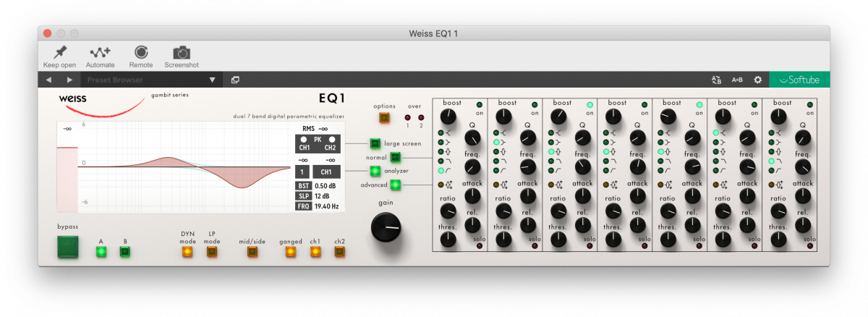Click band 3 ratio knob
868x317 pixels.
point(558,211)
